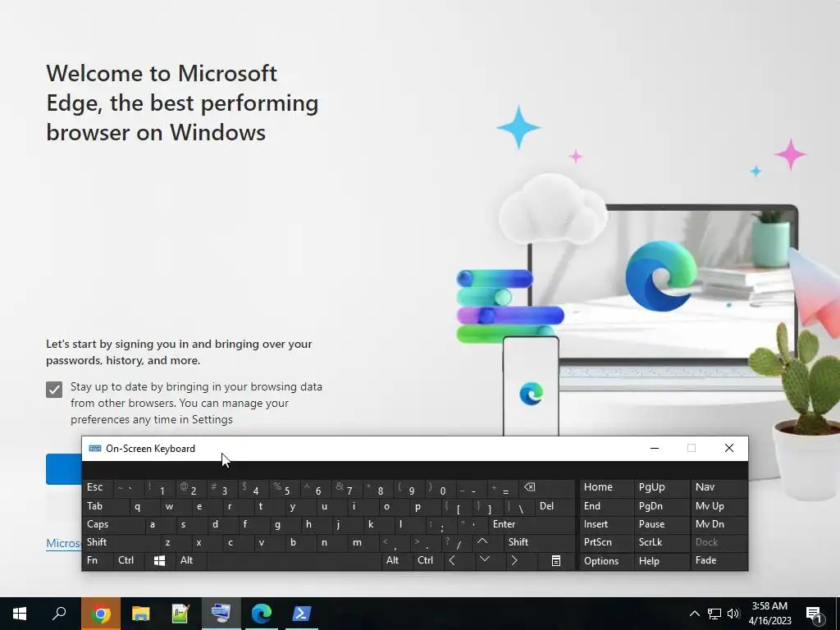Select the On-Screen Keyboard taskbar icon
Image resolution: width=840 pixels, height=630 pixels.
(x=221, y=614)
